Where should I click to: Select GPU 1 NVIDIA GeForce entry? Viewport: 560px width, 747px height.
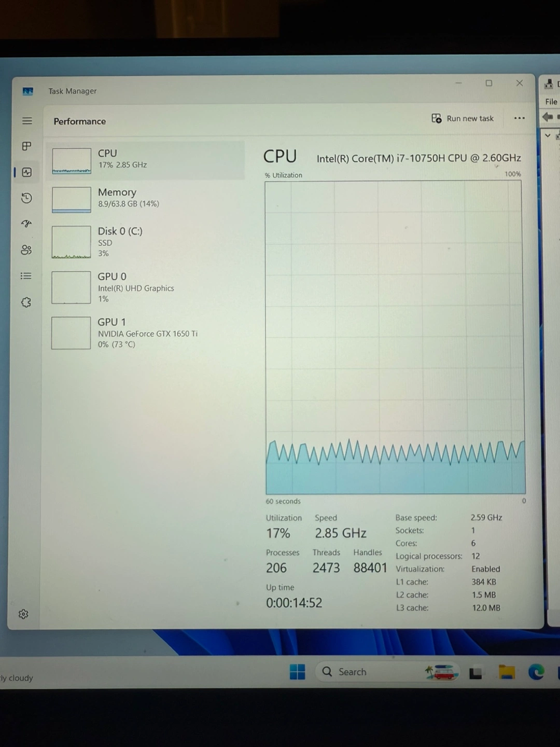145,333
